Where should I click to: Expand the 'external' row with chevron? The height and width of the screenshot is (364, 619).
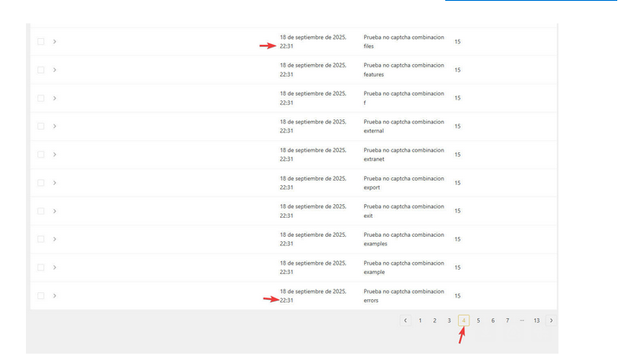[54, 126]
